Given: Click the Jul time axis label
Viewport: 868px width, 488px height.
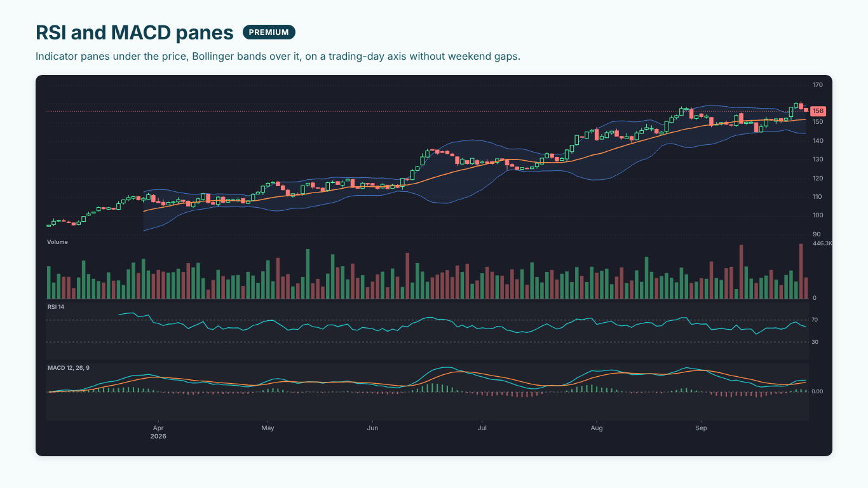Looking at the screenshot, I should (x=482, y=428).
